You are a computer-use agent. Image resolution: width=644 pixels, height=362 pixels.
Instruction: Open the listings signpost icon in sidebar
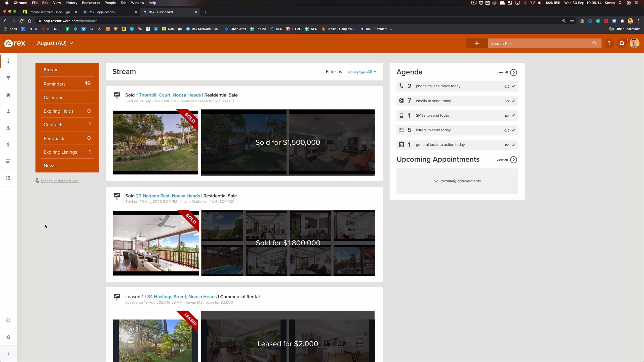[x=8, y=78]
